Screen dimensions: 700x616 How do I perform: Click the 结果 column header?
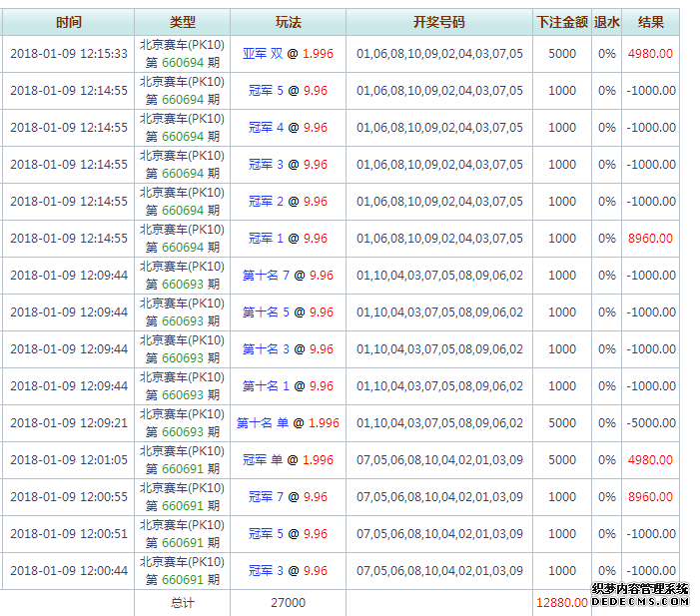[650, 22]
